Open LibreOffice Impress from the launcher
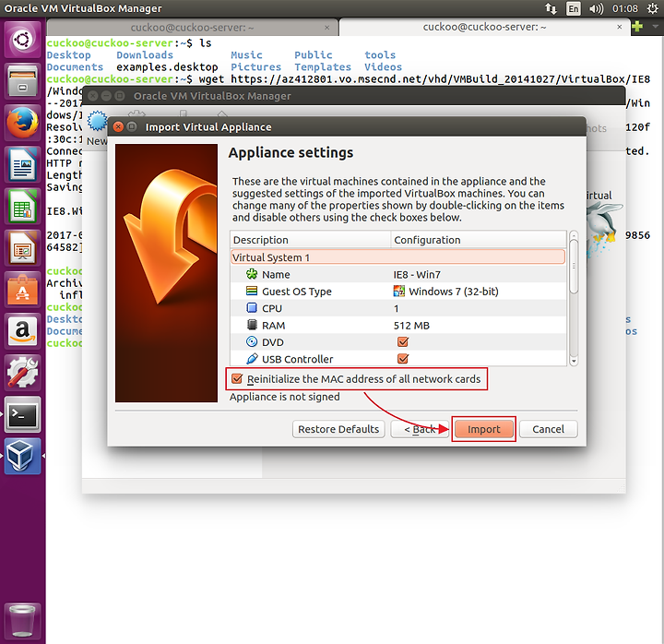Image resolution: width=664 pixels, height=644 pixels. pos(22,248)
